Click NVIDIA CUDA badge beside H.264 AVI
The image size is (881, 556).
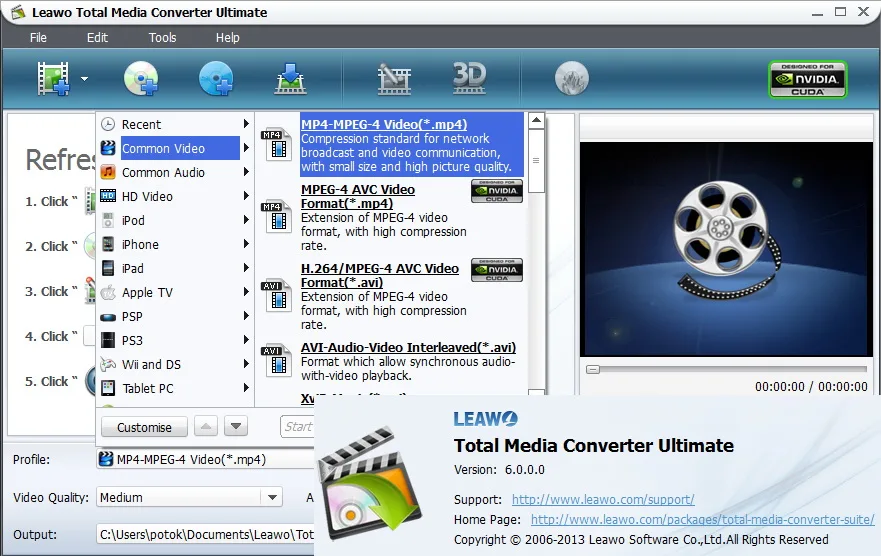497,270
